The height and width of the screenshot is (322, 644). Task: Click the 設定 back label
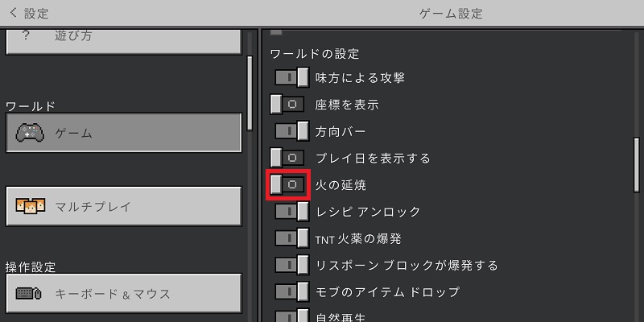36,14
